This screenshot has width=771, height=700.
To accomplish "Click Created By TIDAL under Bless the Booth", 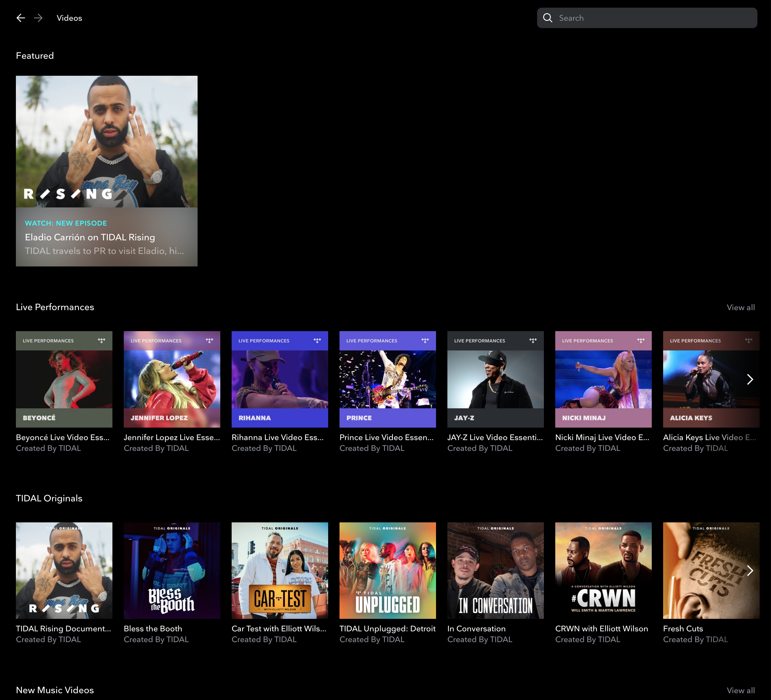I will (156, 639).
